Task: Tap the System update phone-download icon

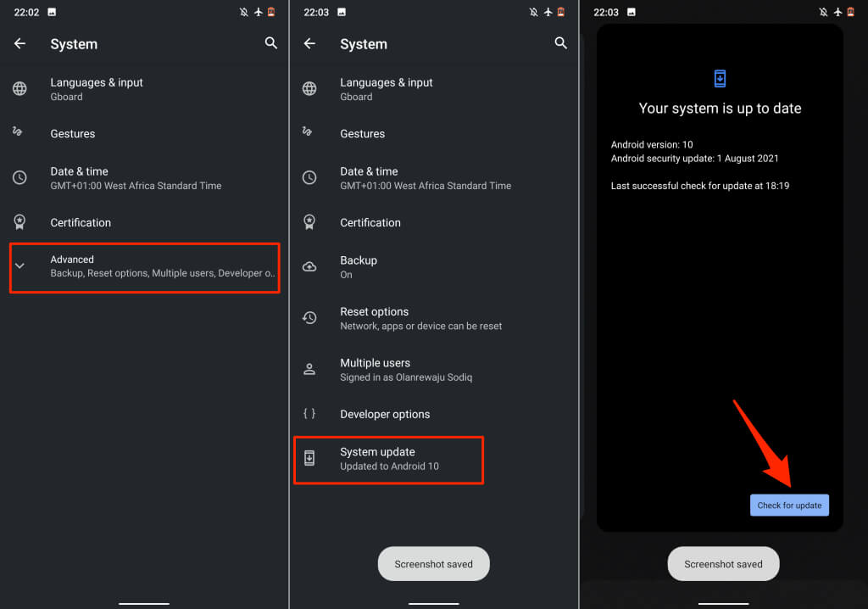Action: 309,458
